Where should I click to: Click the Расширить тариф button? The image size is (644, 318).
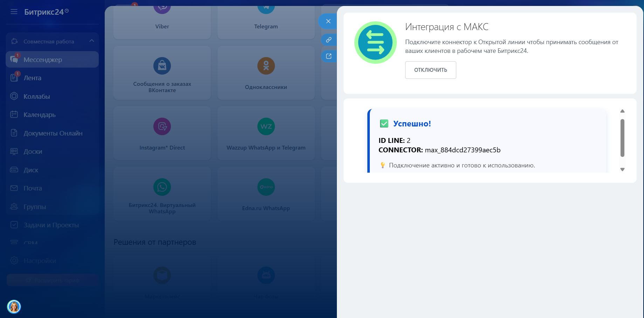point(53,280)
